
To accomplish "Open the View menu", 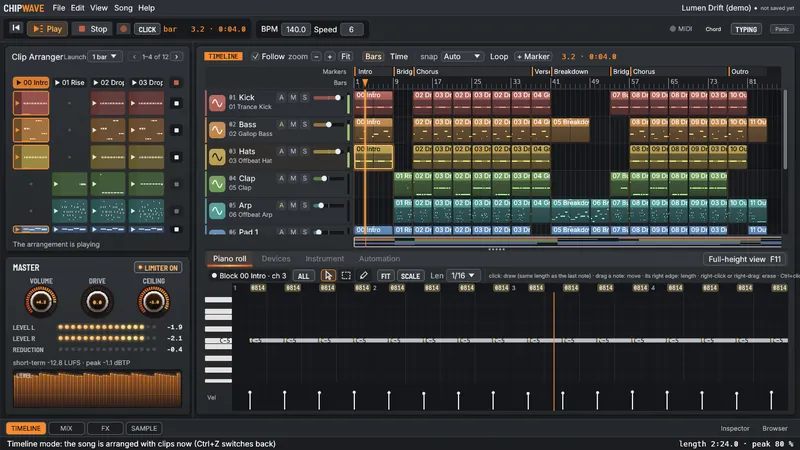I will point(99,8).
